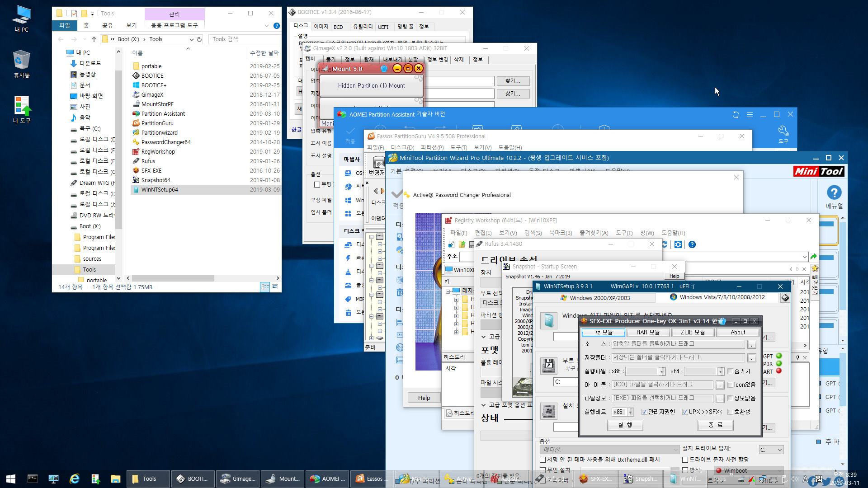Enable the UxTheme.dll patch checkbox
Image resolution: width=868 pixels, height=488 pixels.
pyautogui.click(x=542, y=460)
